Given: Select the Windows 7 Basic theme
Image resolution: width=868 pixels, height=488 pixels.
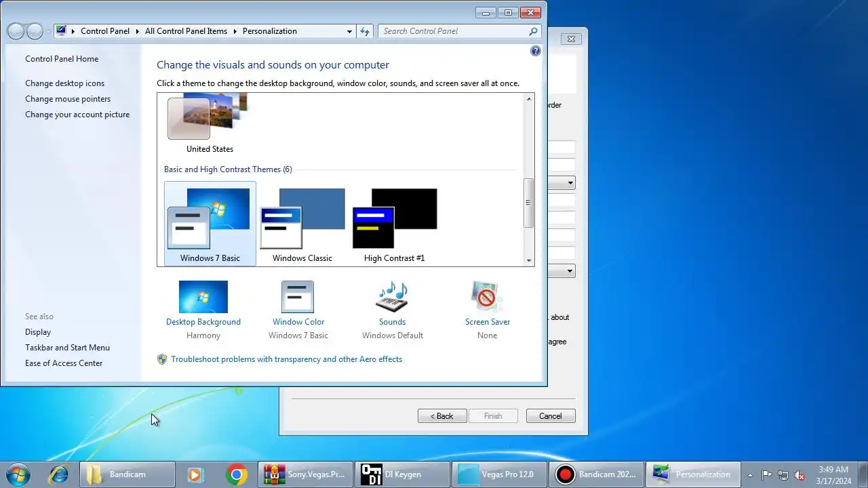Looking at the screenshot, I should coord(210,224).
